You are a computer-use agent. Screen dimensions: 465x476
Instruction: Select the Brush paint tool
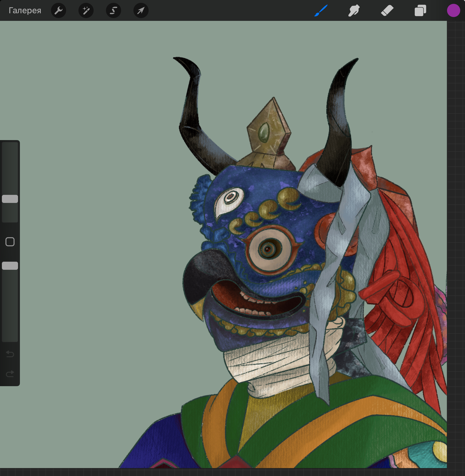[321, 10]
